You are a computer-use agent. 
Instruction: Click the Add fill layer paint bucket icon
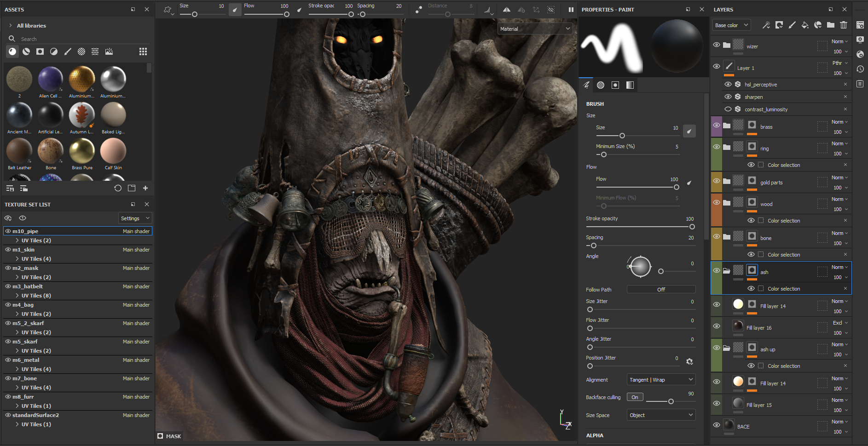tap(805, 25)
